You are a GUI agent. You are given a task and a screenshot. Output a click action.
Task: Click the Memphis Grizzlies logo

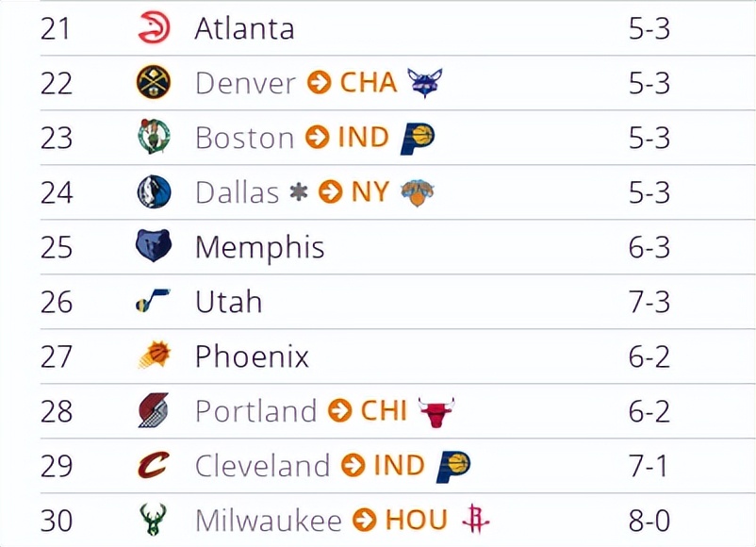(154, 247)
